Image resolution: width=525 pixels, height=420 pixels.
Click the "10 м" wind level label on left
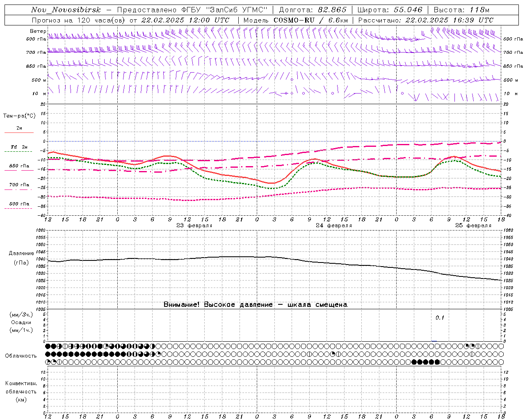click(39, 94)
